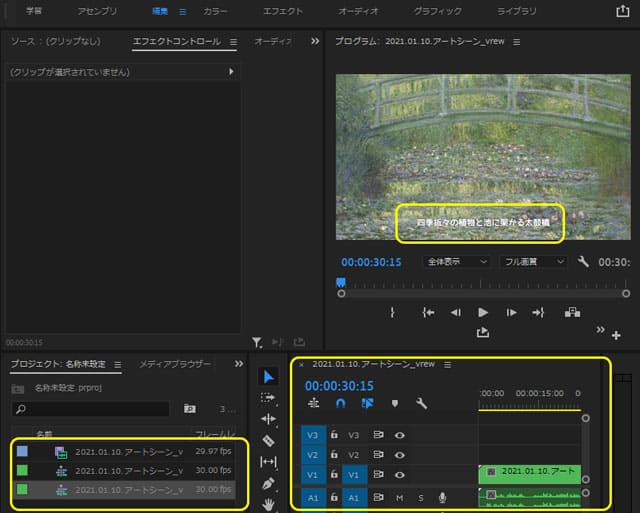Open Program monitor panel menu
Image resolution: width=640 pixels, height=513 pixels.
(x=516, y=42)
